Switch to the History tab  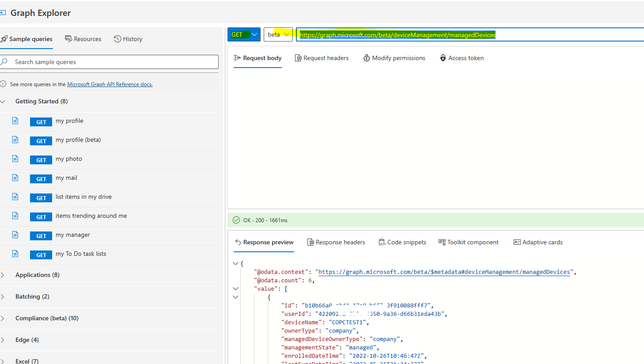[128, 39]
